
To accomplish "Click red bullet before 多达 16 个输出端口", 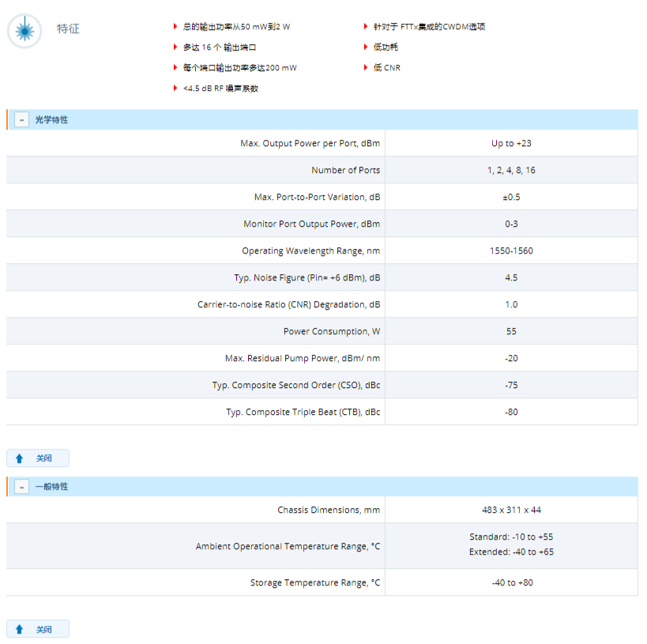I will 175,47.
